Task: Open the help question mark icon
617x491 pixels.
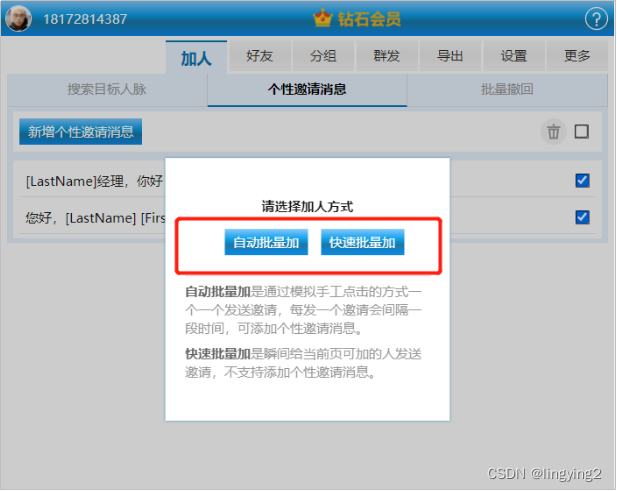Action: [x=596, y=18]
